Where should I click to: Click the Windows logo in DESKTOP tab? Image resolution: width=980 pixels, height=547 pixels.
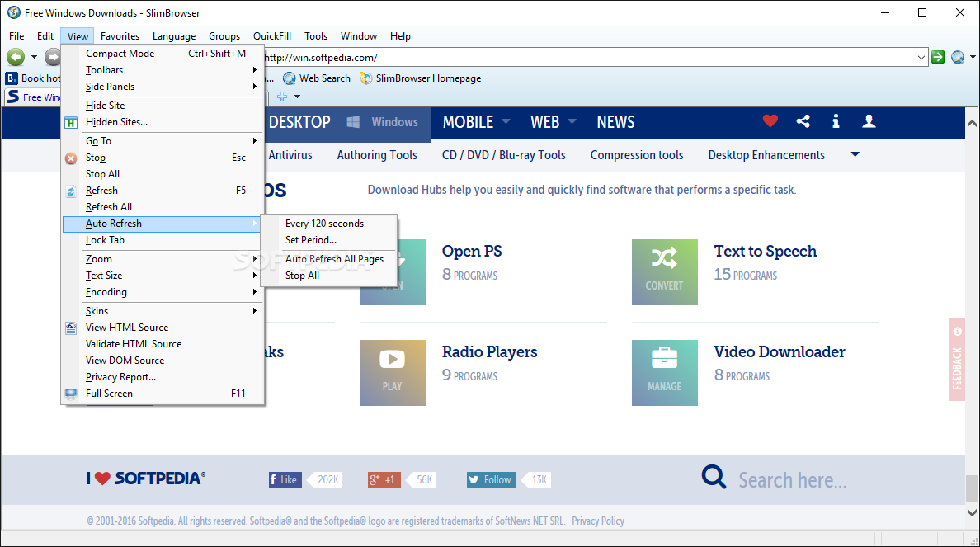(x=353, y=122)
